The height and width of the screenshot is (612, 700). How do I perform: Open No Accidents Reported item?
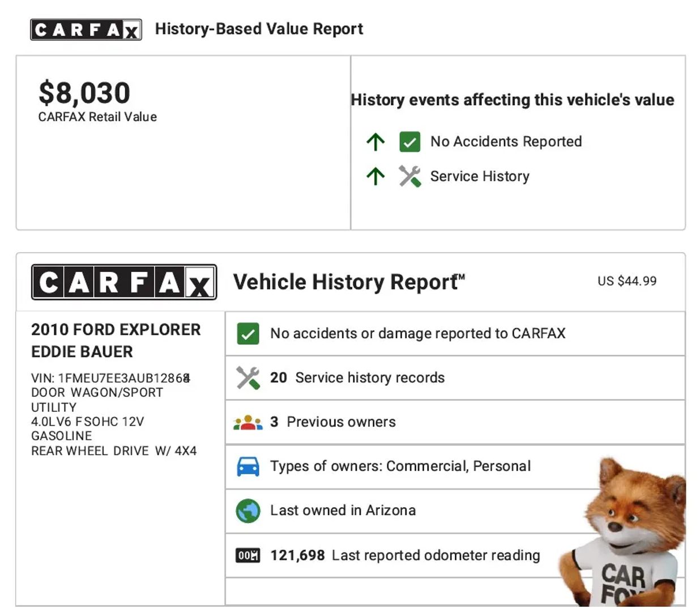pyautogui.click(x=506, y=142)
